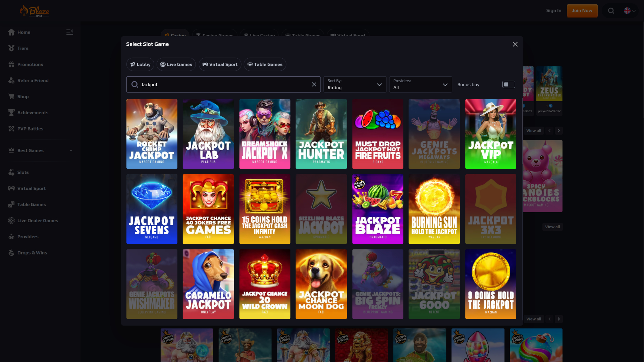Image resolution: width=644 pixels, height=362 pixels.
Task: Enable the Bonus buy toggle
Action: pyautogui.click(x=509, y=84)
